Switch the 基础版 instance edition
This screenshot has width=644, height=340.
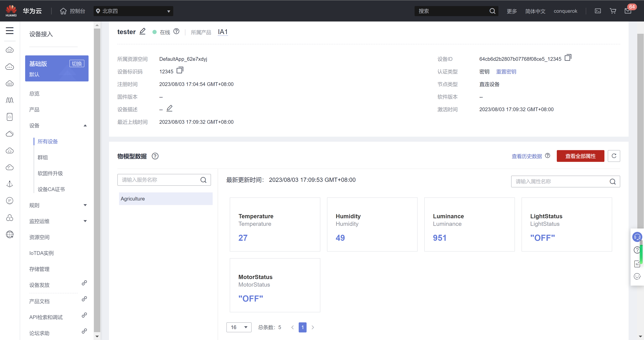pos(77,64)
